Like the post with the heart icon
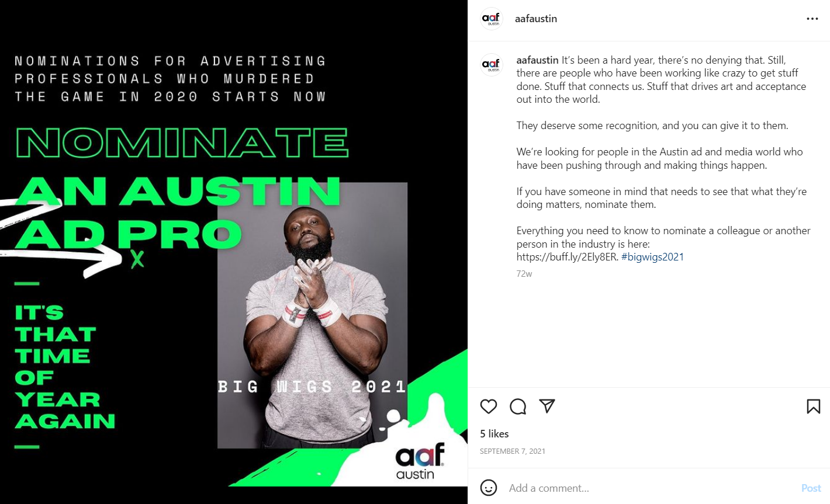Viewport: 830px width, 504px height. [x=489, y=406]
